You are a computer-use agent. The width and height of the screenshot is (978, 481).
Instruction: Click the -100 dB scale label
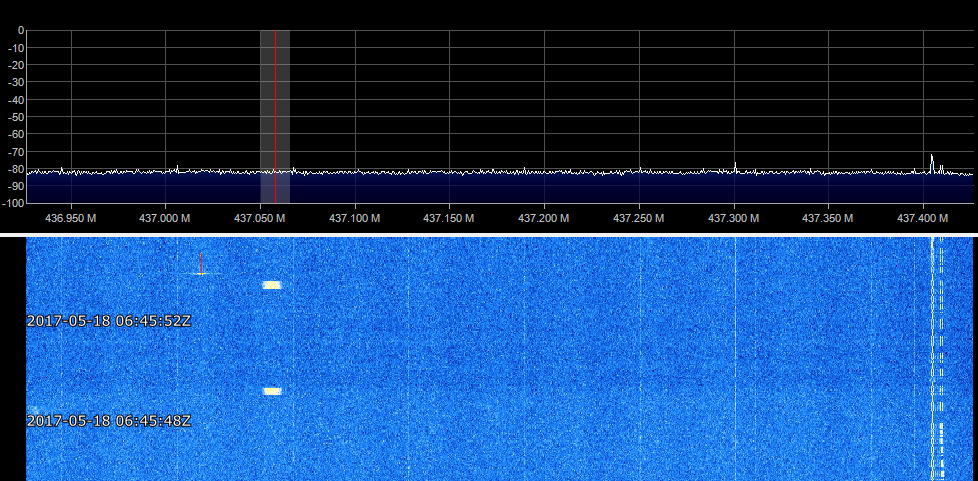[x=13, y=203]
